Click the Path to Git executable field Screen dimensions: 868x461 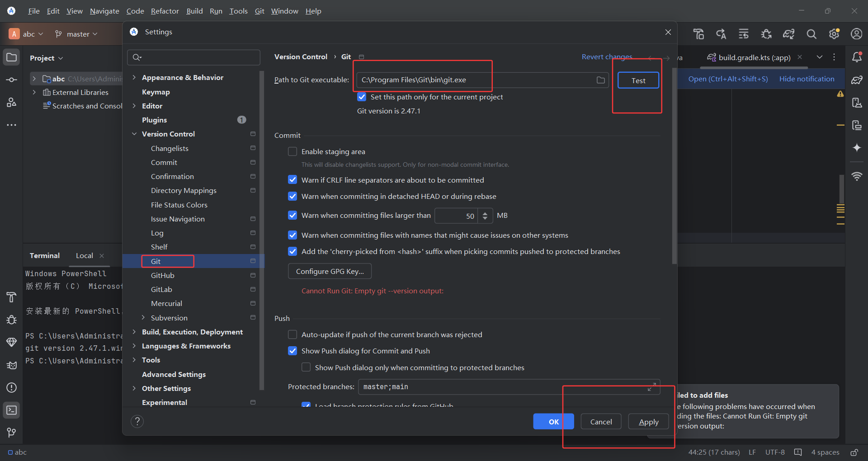482,80
